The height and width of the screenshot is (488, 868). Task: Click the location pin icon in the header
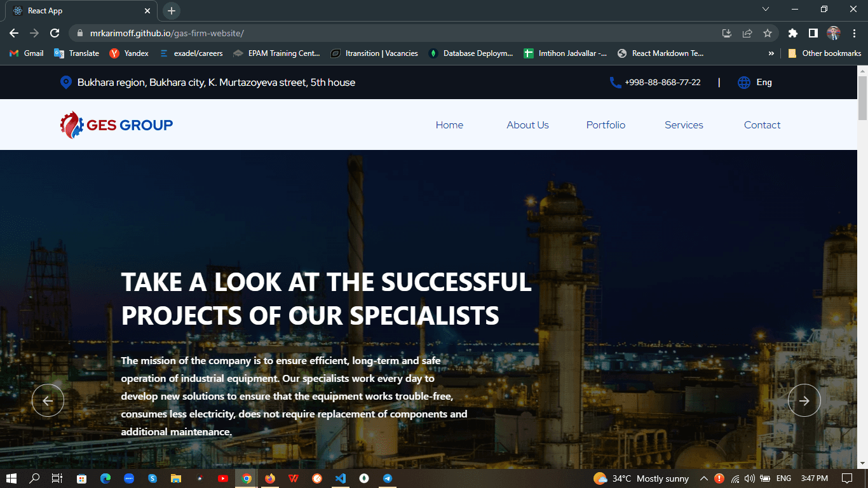click(x=66, y=82)
